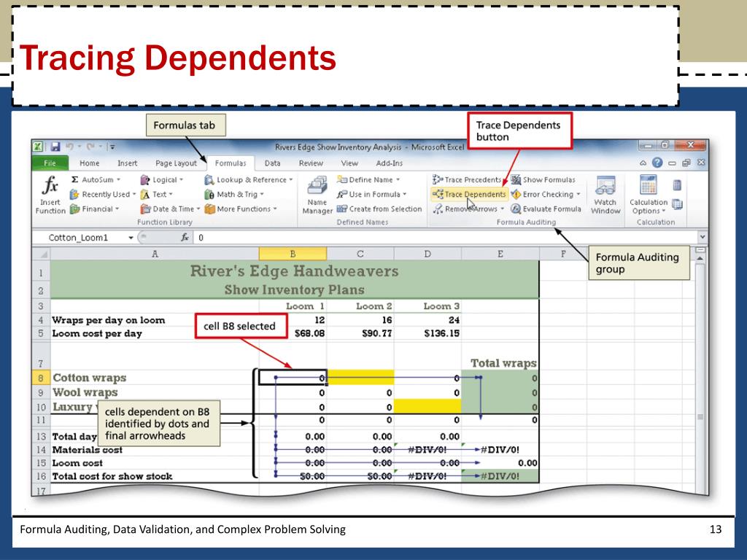
Task: Switch to the Data tab
Action: click(x=273, y=163)
